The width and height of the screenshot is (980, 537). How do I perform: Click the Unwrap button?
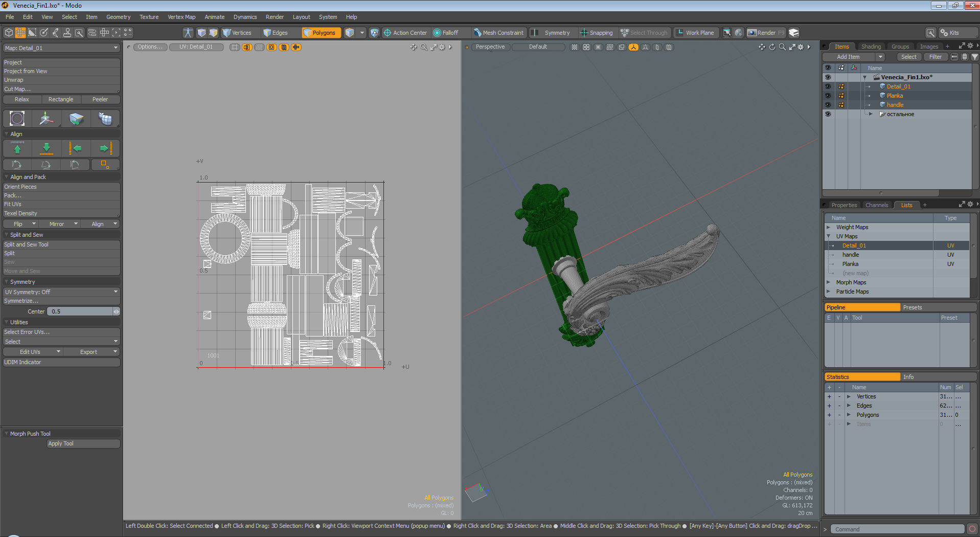click(61, 80)
